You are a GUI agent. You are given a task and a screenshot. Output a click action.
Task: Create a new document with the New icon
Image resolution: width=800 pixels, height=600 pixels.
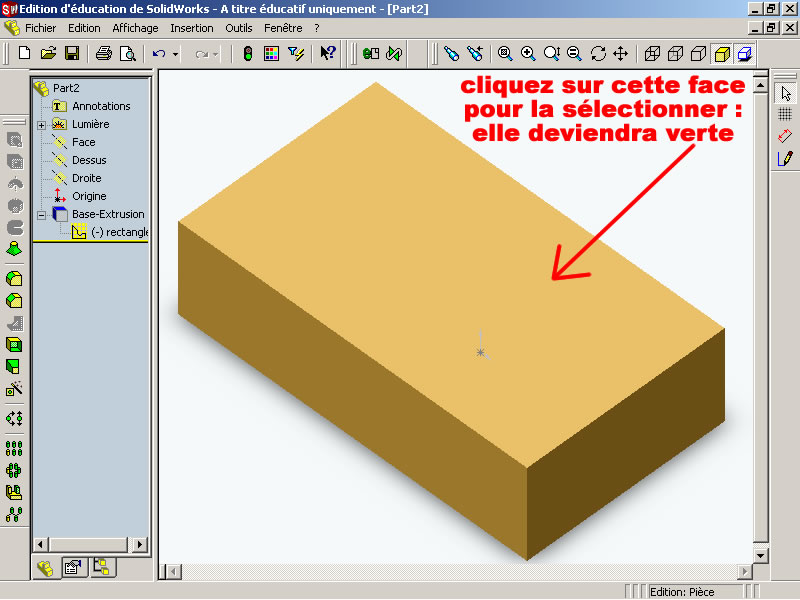pos(24,53)
